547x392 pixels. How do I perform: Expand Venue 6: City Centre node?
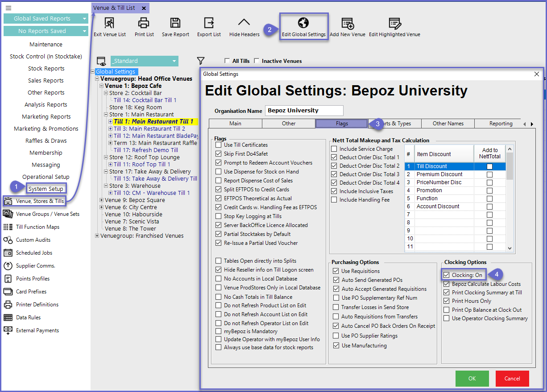[x=102, y=207]
